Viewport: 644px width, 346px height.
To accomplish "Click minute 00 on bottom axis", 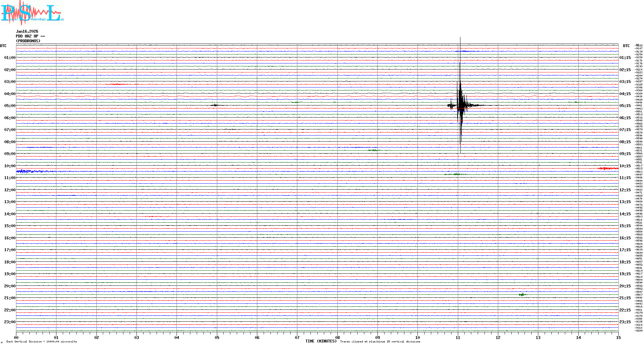I will coord(16,337).
